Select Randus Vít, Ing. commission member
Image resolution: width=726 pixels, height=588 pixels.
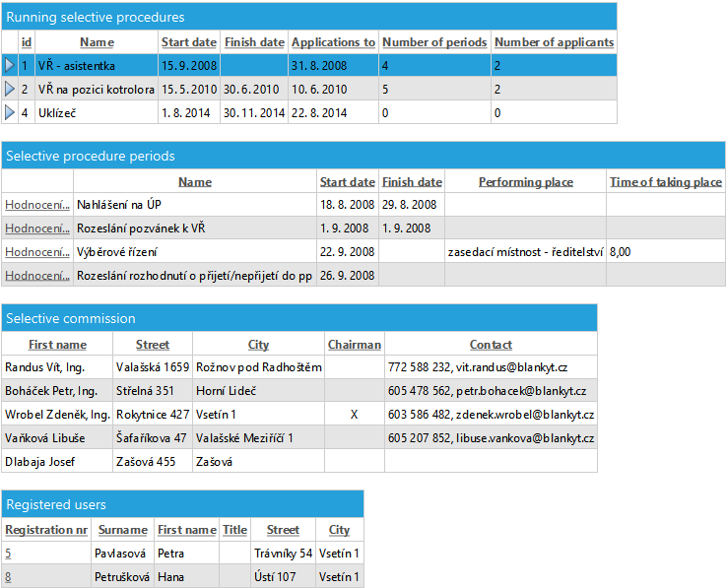[57, 367]
